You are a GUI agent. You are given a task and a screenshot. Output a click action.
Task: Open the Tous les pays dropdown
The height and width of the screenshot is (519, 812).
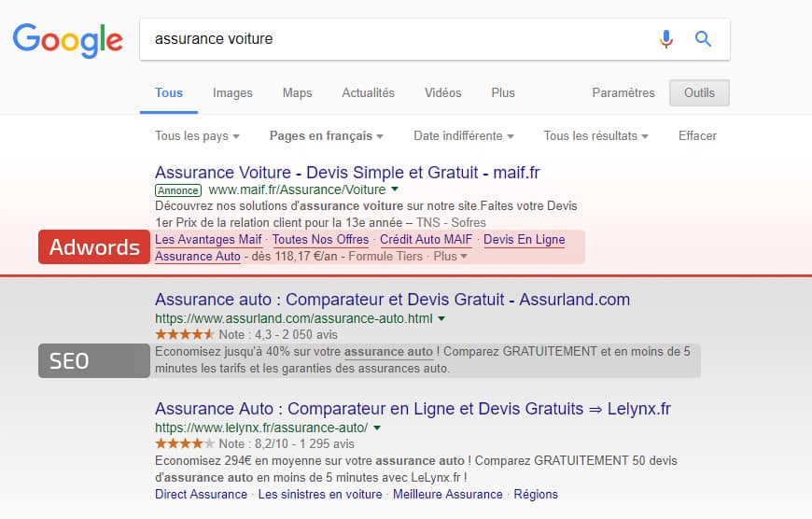point(197,136)
